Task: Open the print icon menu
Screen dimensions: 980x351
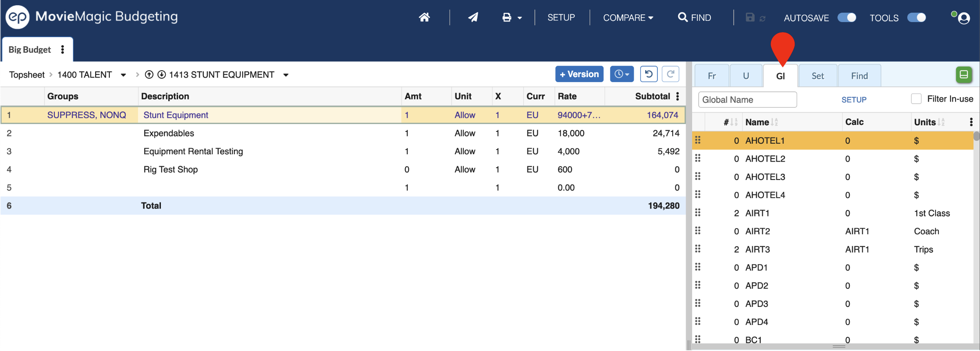Action: click(x=512, y=18)
